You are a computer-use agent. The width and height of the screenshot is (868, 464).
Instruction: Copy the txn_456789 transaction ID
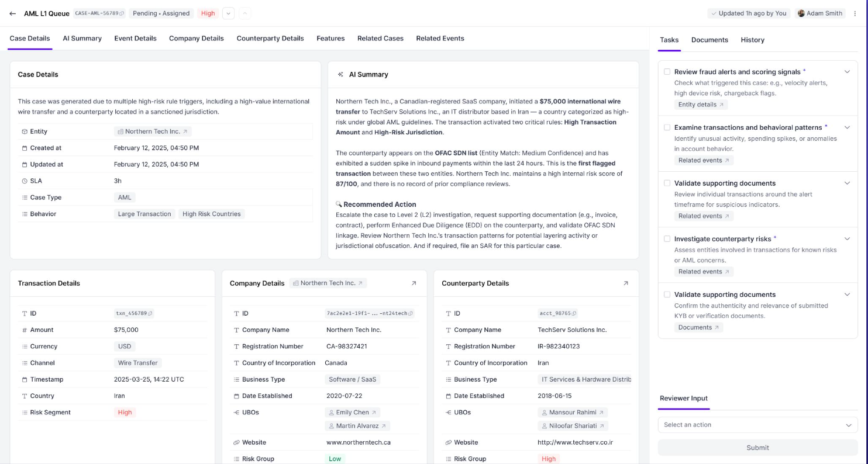[x=150, y=314]
